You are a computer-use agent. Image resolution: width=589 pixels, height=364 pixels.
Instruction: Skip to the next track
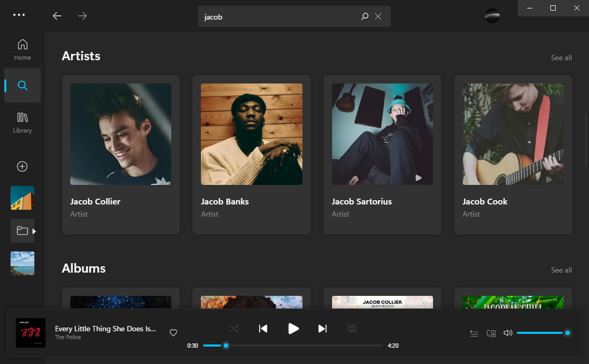coord(323,329)
